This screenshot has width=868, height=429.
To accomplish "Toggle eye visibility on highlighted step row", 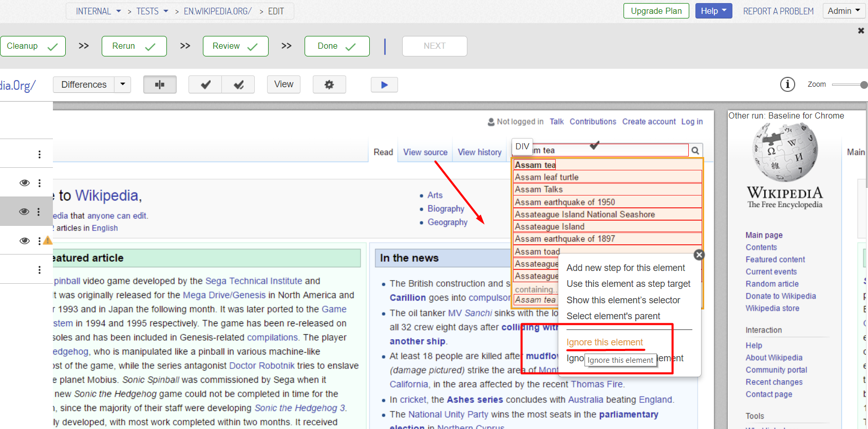I will [24, 211].
